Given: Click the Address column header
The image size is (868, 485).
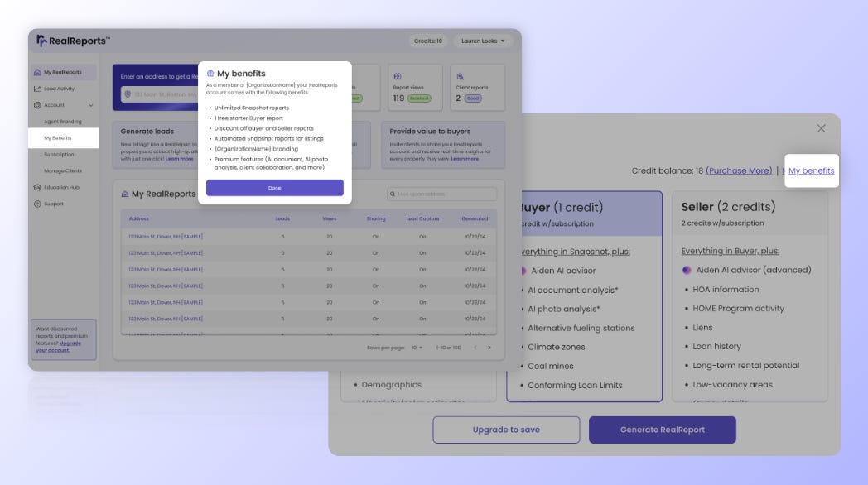Looking at the screenshot, I should click(139, 219).
